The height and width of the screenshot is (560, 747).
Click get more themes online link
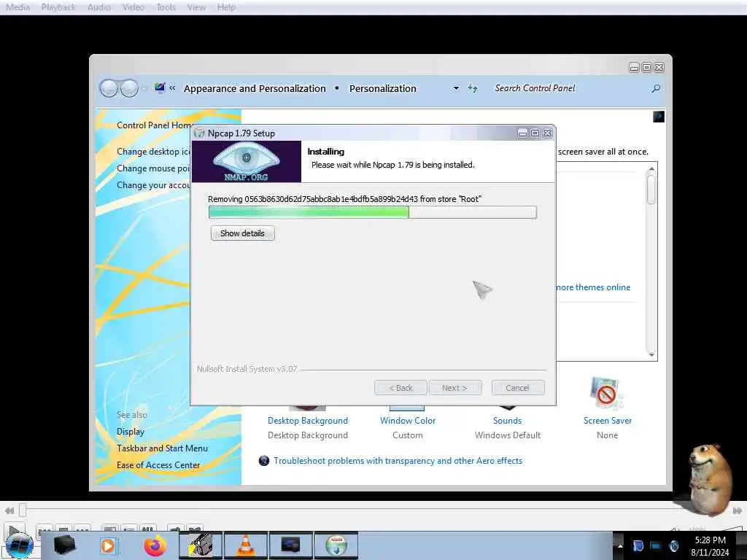(x=594, y=287)
